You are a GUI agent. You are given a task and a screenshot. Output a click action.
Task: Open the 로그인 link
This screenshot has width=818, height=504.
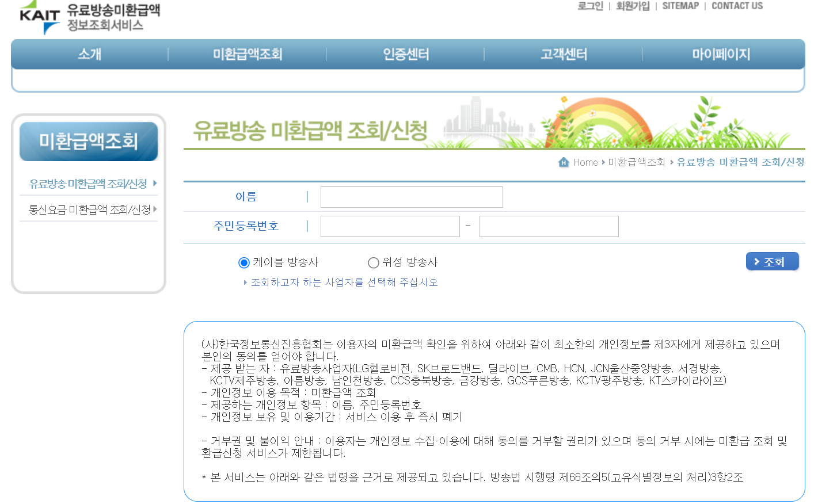pyautogui.click(x=590, y=6)
